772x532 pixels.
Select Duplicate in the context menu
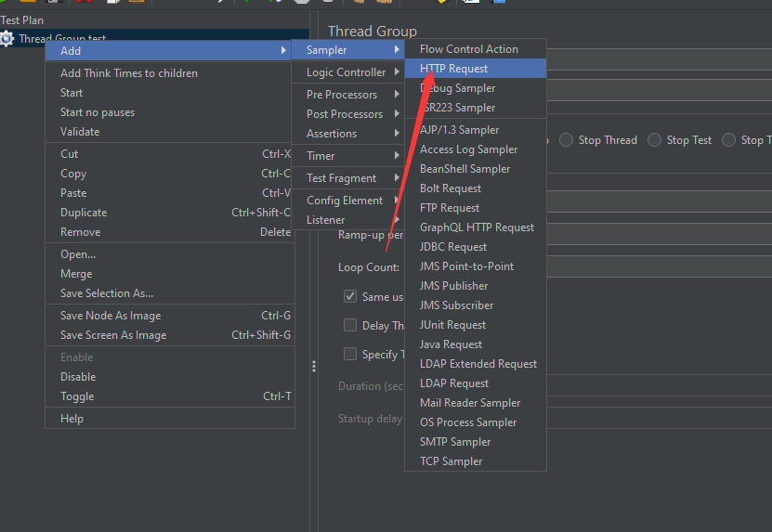84,213
